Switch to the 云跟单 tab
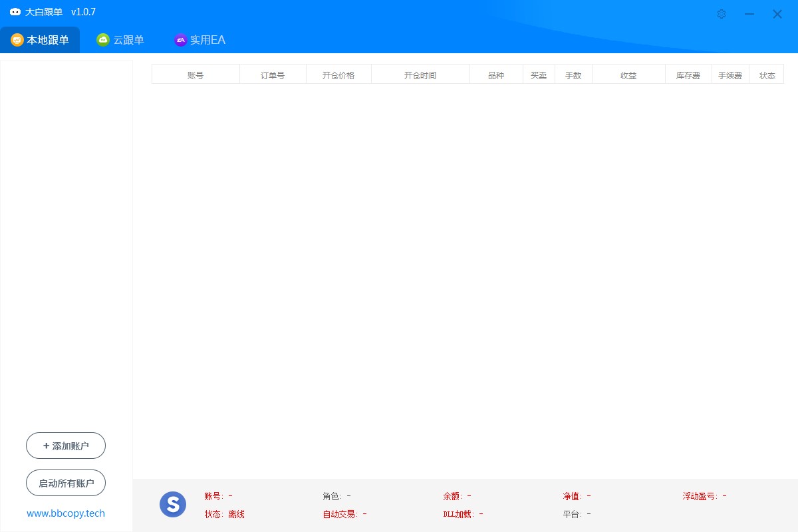The image size is (798, 532). click(x=128, y=40)
